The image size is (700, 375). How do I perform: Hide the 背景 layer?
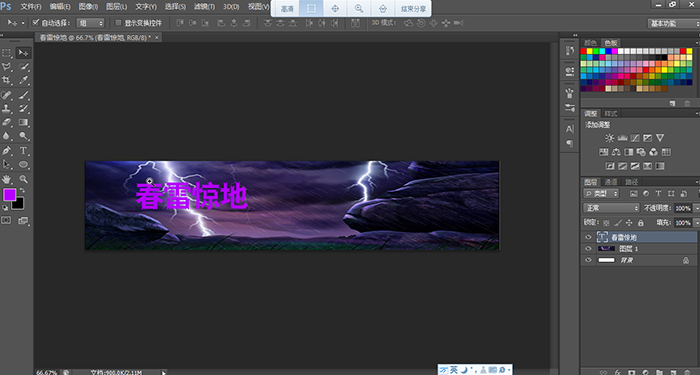(x=588, y=260)
